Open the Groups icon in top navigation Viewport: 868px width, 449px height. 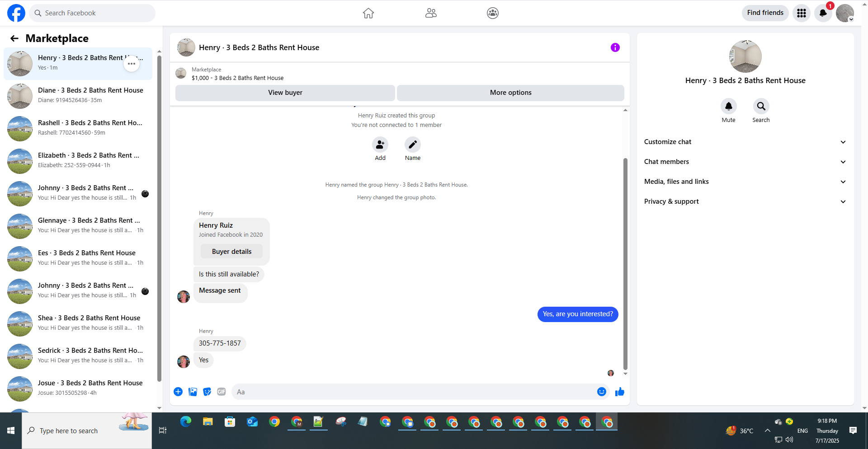[493, 13]
